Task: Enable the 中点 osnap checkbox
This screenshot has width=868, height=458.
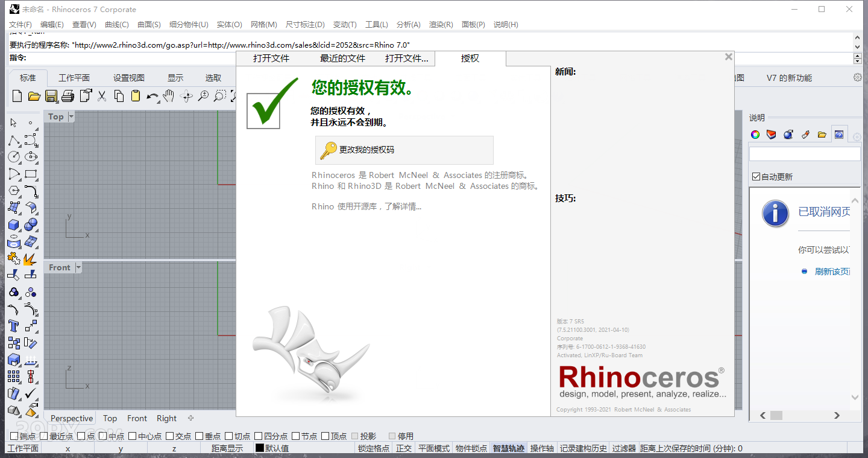Action: [x=103, y=436]
